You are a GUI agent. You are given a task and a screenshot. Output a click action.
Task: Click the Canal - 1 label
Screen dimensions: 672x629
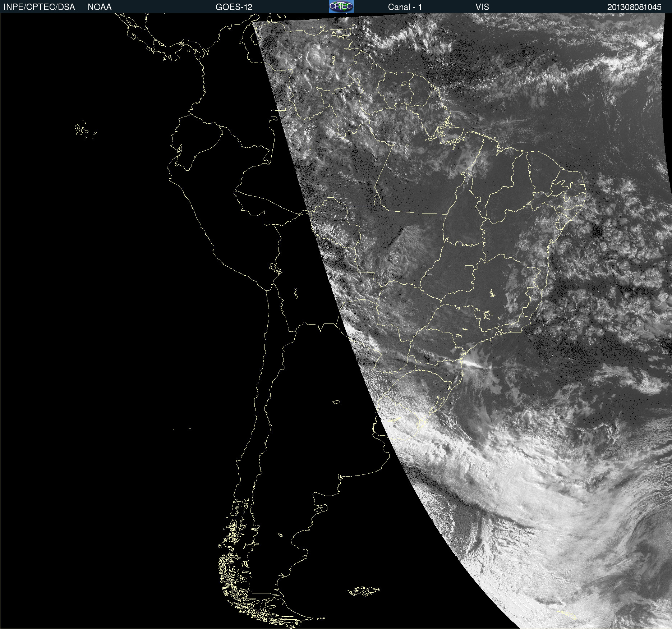pyautogui.click(x=405, y=7)
